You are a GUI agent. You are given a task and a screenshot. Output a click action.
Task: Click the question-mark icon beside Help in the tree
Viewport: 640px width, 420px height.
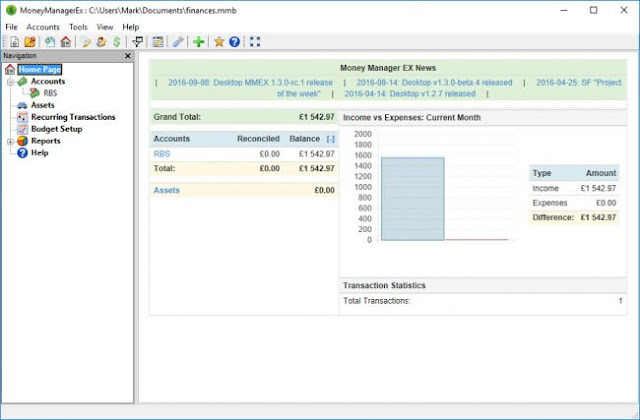[x=22, y=153]
